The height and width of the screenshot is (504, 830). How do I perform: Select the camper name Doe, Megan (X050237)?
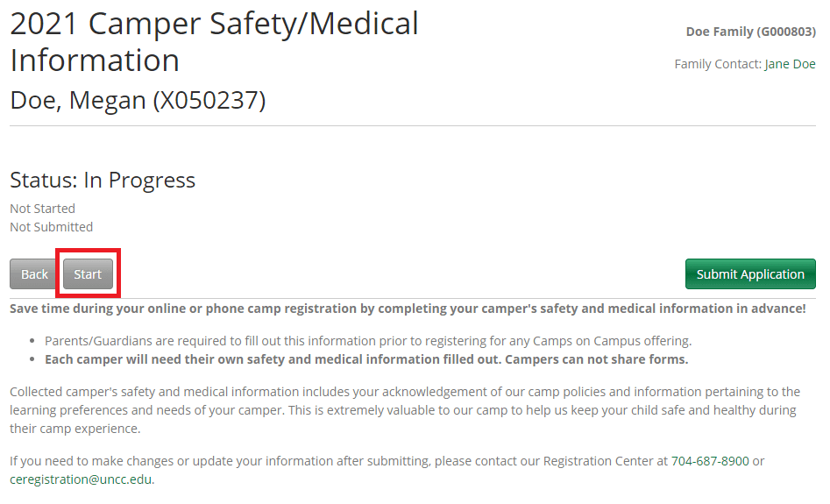coord(138,100)
